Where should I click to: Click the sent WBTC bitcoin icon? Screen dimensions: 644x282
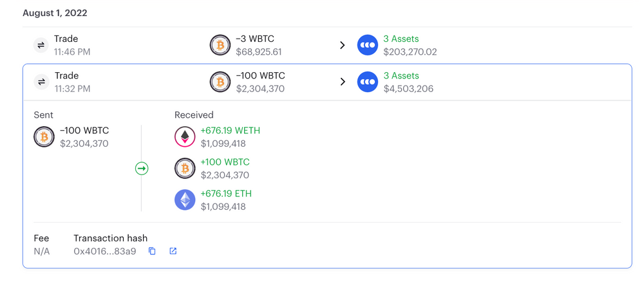click(44, 136)
